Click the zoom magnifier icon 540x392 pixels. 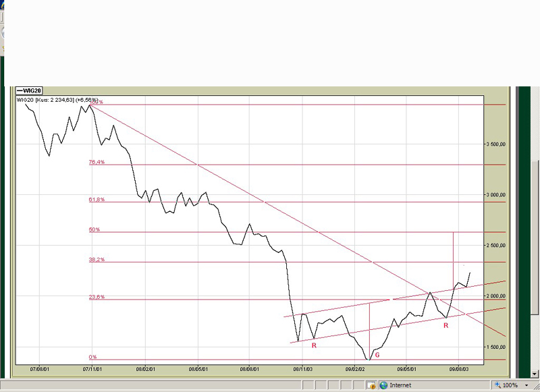pyautogui.click(x=497, y=385)
